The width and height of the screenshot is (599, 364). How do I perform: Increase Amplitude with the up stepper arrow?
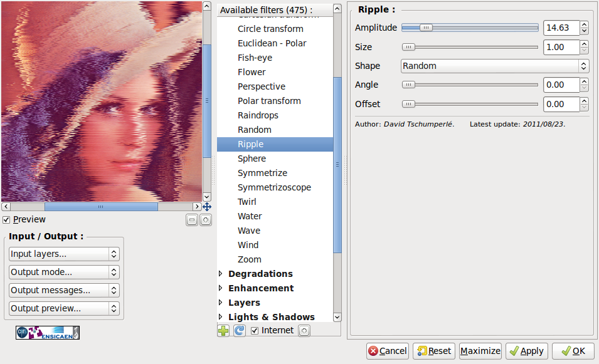584,24
